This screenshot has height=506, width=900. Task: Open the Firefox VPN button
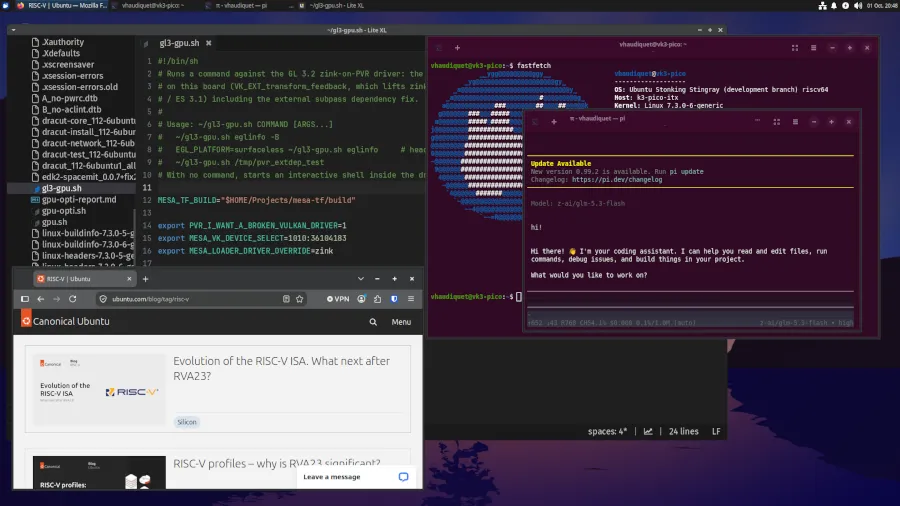click(338, 299)
